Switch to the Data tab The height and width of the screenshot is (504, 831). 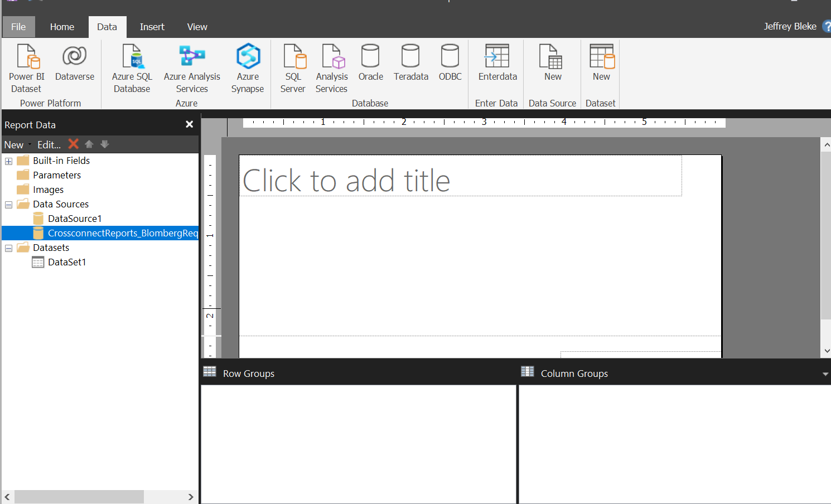tap(107, 27)
